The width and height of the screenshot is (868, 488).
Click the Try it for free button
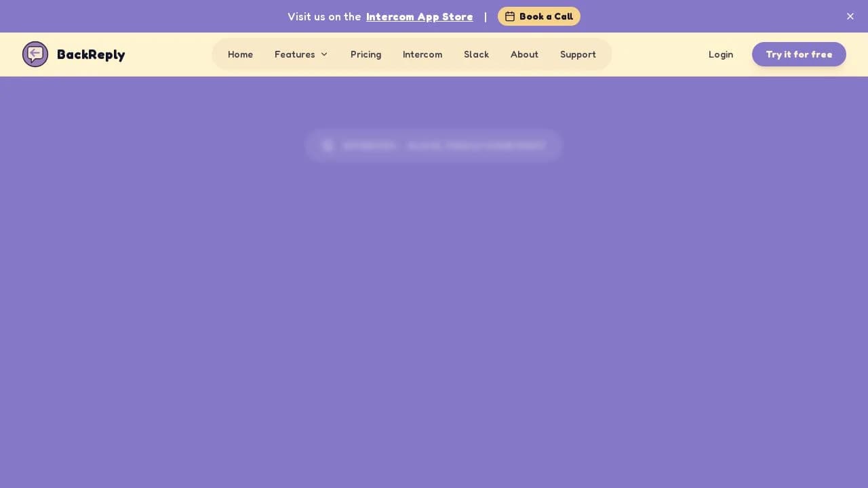[799, 54]
